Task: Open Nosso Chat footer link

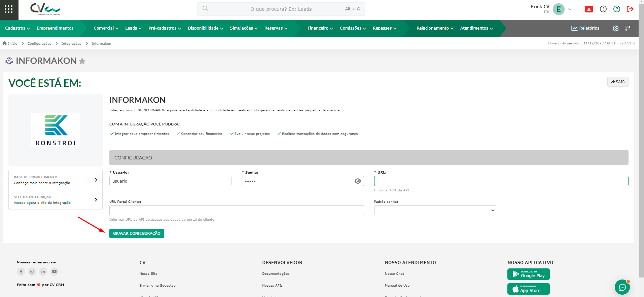Action: (395, 274)
